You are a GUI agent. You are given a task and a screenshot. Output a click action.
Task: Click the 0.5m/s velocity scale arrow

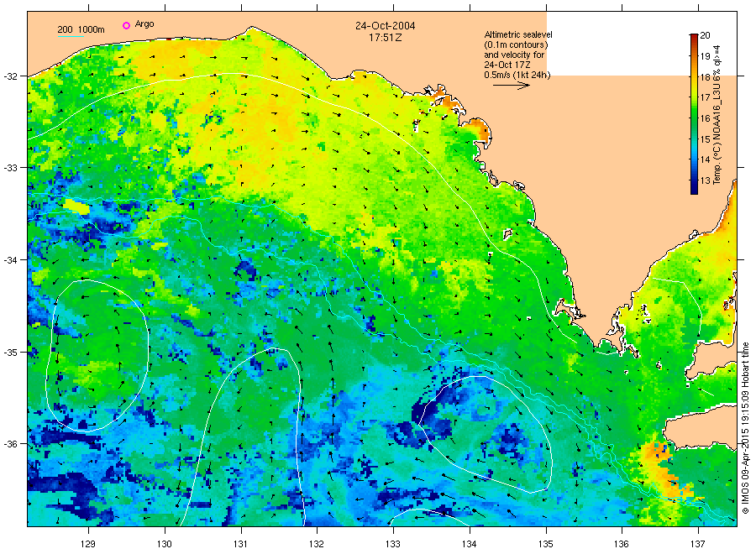[x=511, y=86]
